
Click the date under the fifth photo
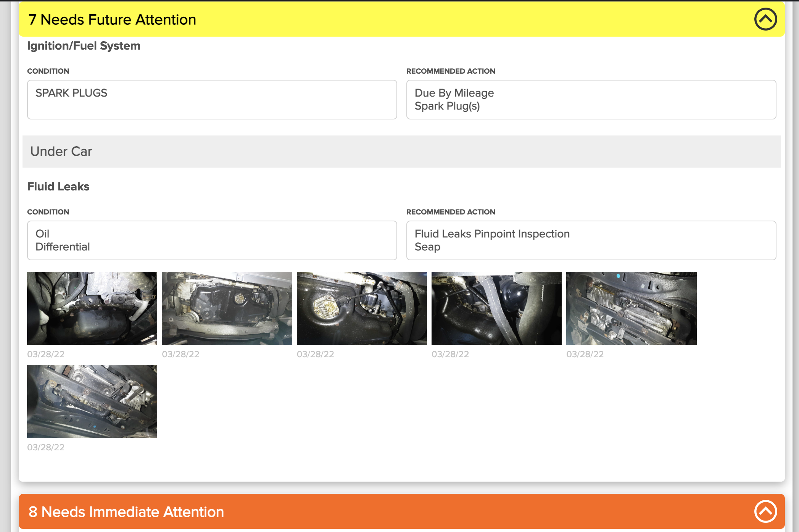pyautogui.click(x=585, y=354)
